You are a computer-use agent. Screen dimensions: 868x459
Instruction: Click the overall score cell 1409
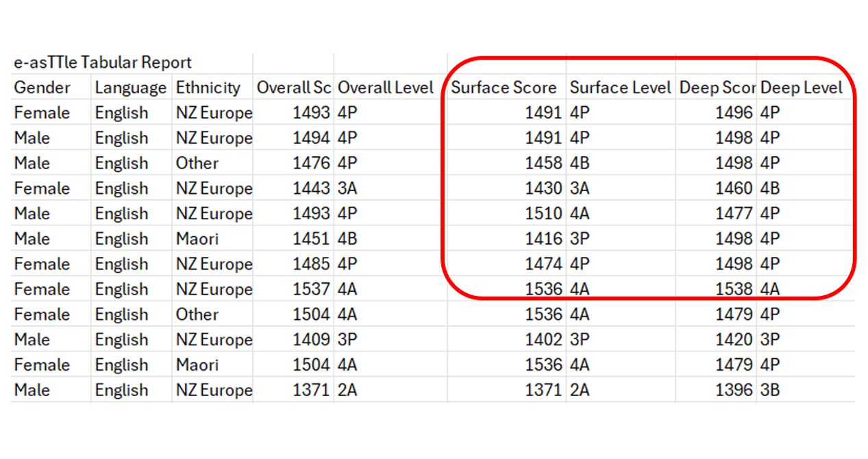[311, 340]
